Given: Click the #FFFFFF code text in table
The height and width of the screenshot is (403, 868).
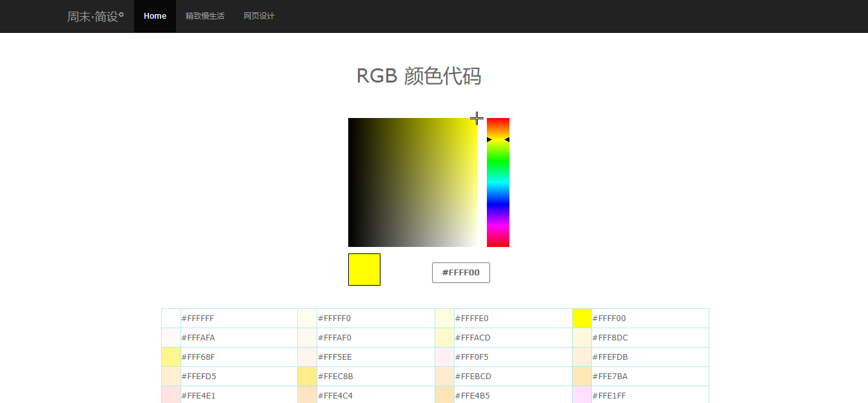Looking at the screenshot, I should coord(198,319).
